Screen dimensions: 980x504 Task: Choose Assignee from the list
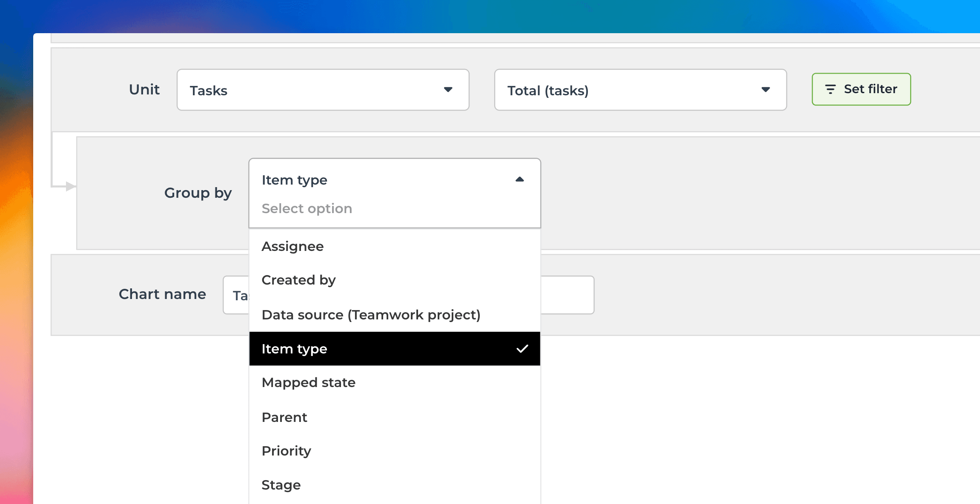pos(293,247)
